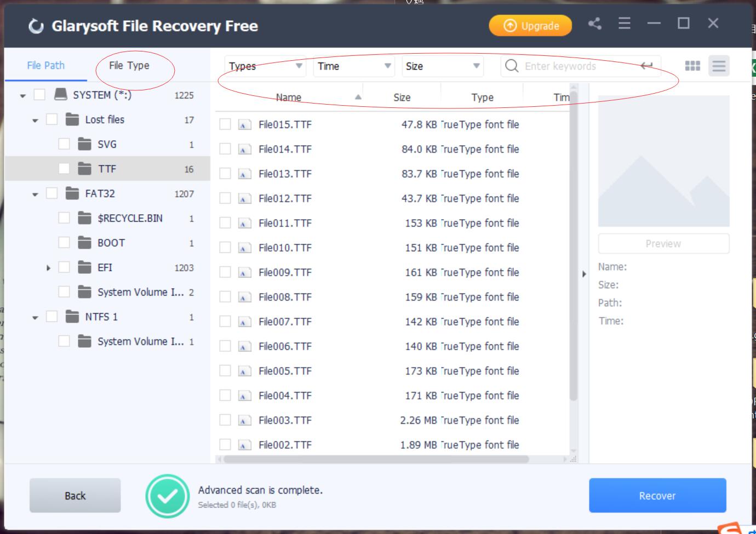Click the search magnifier icon
Image resolution: width=756 pixels, height=534 pixels.
pos(512,66)
